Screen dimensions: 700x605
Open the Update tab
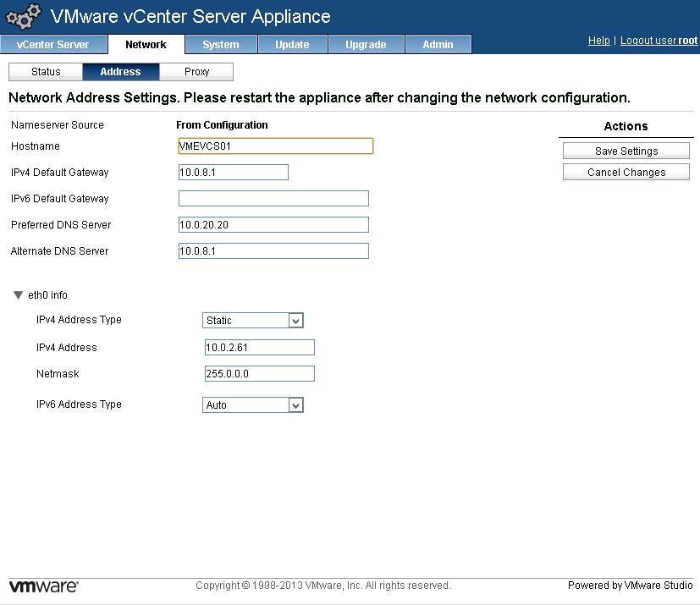click(292, 45)
